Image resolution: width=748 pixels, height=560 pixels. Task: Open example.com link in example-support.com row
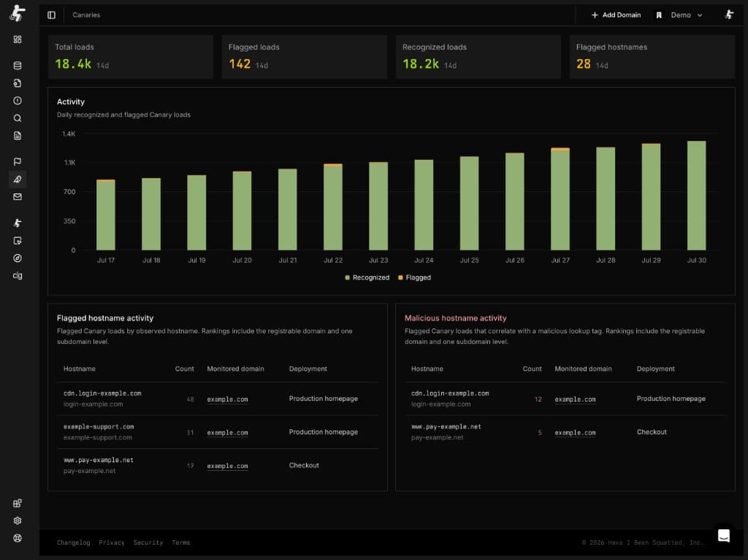point(228,433)
